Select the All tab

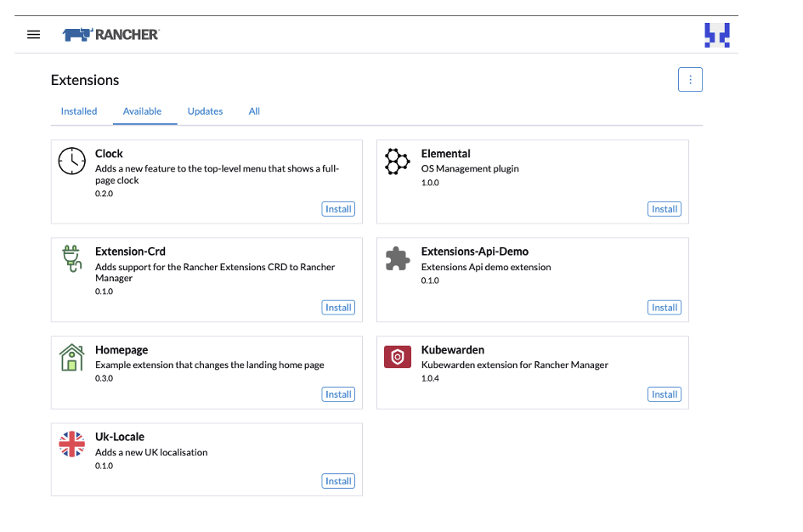coord(254,111)
